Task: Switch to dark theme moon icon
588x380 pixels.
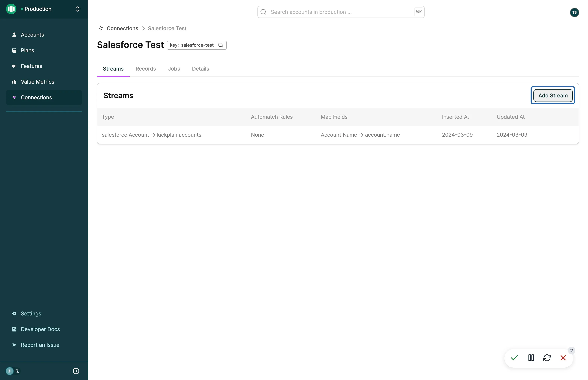Action: 18,371
